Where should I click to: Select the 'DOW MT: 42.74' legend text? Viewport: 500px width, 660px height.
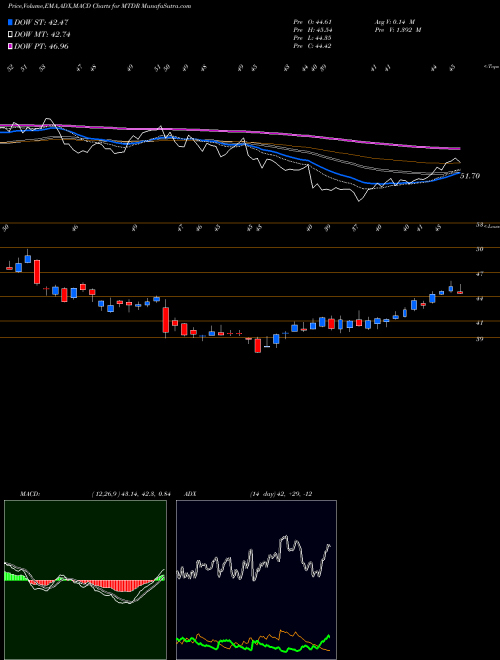[42, 35]
